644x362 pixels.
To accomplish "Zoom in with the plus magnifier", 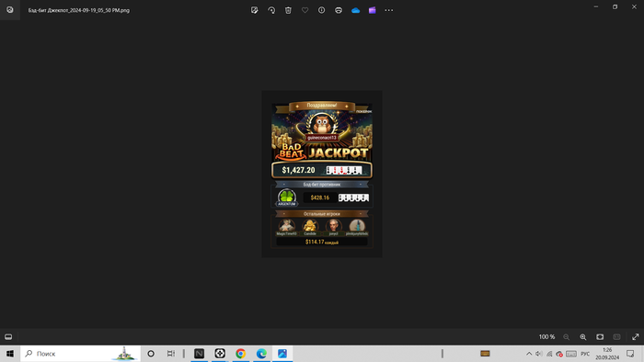I will tap(582, 336).
